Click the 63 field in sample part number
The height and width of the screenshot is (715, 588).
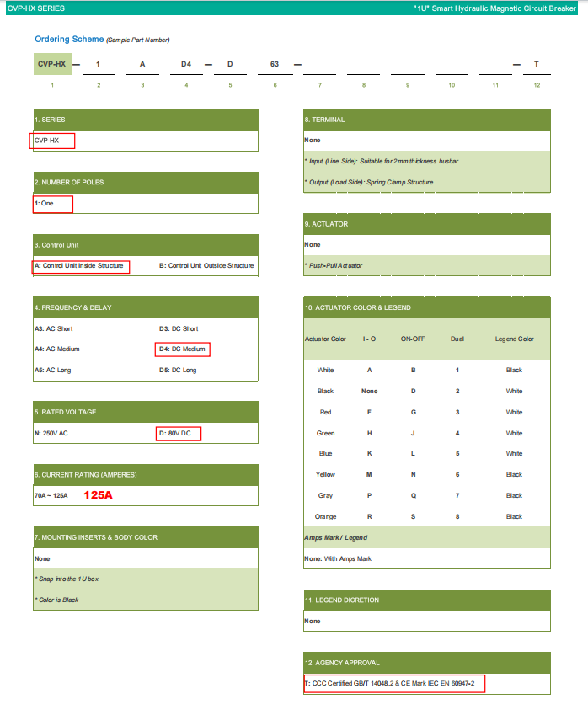(275, 64)
